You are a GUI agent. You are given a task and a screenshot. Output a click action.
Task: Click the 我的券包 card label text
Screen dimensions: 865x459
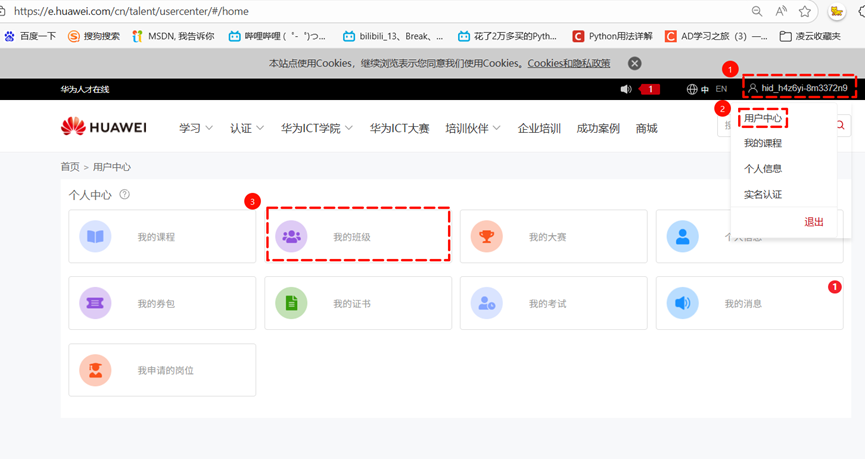[156, 303]
